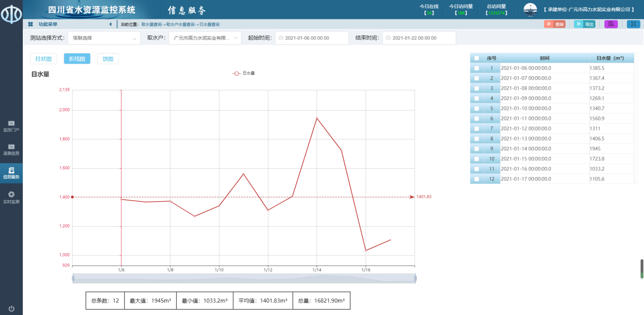The image size is (644, 315).
Task: Check the select-all checkbox in table header
Action: [476, 58]
